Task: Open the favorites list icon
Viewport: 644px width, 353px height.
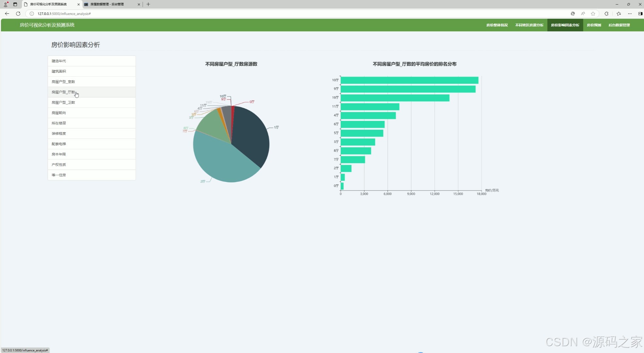Action: [x=619, y=14]
